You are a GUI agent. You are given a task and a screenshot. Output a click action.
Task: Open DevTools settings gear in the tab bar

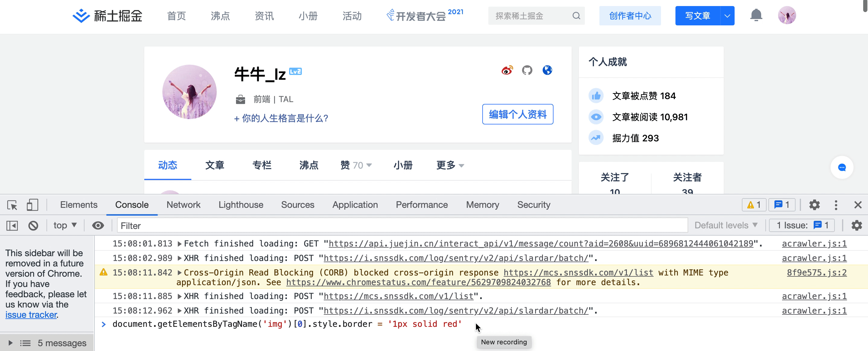pos(814,205)
